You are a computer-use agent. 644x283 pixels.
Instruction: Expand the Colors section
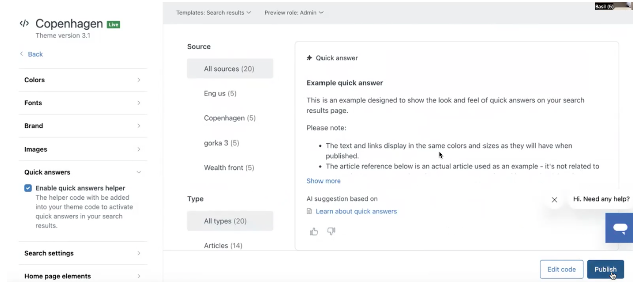pyautogui.click(x=83, y=80)
